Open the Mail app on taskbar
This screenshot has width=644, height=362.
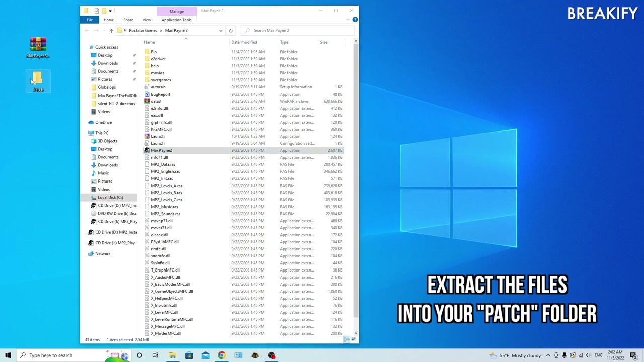pyautogui.click(x=205, y=355)
